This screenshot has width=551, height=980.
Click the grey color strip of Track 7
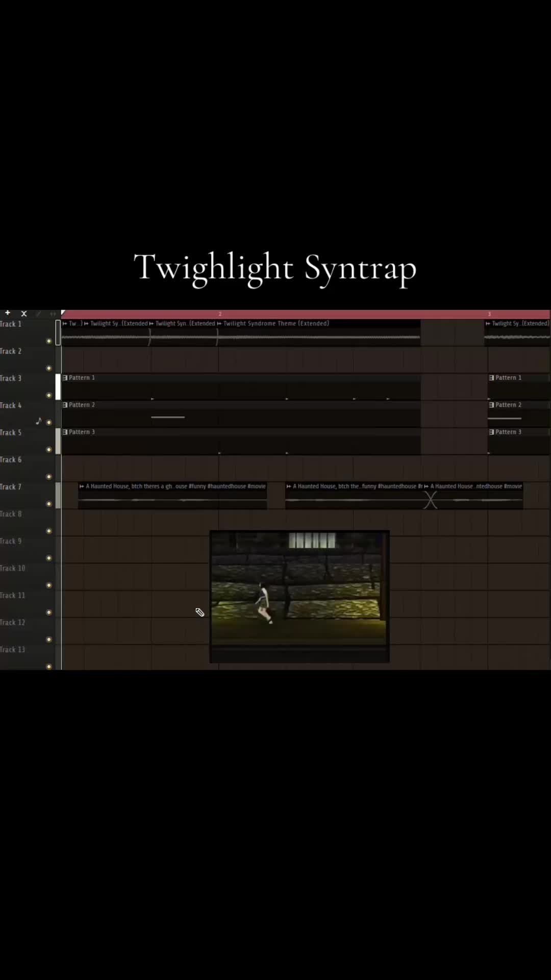[58, 496]
